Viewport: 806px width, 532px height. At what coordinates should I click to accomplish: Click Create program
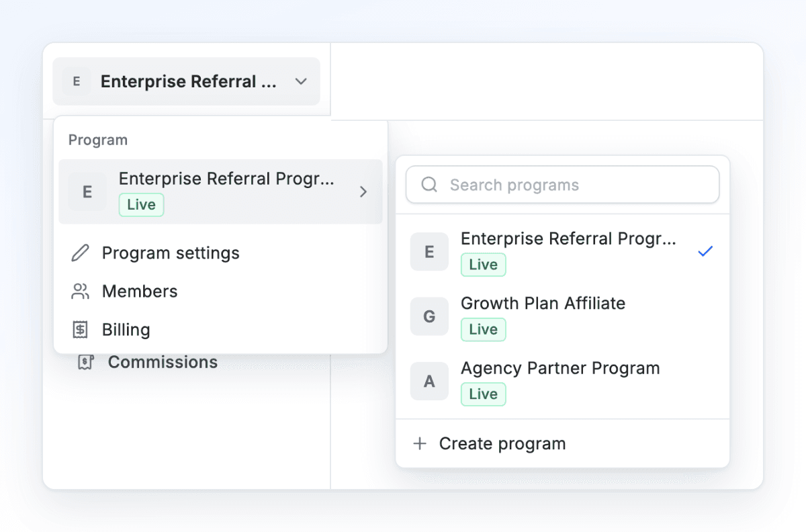[x=562, y=444]
